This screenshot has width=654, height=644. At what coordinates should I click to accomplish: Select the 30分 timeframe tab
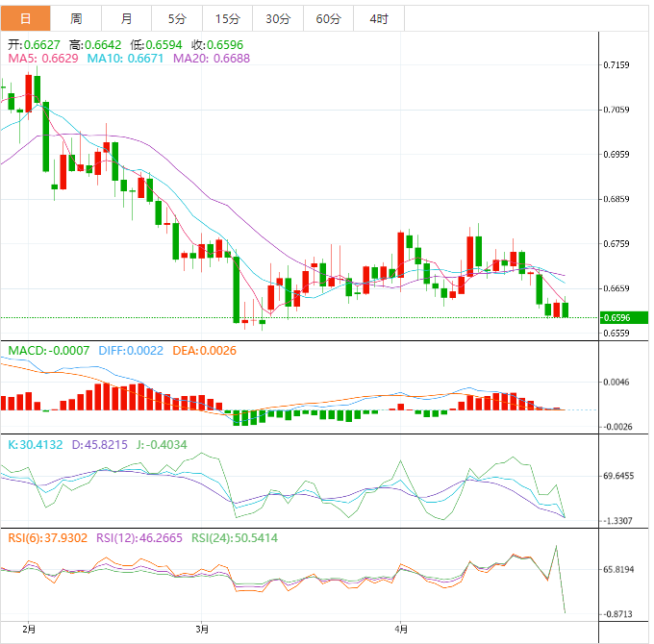click(x=278, y=18)
